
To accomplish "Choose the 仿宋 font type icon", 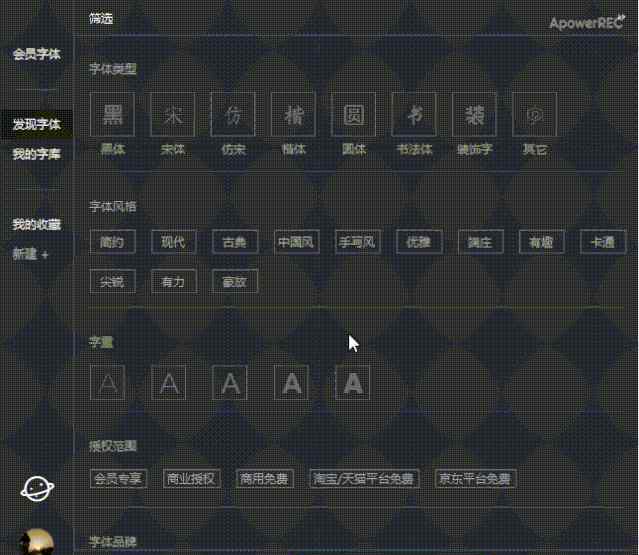I will [x=233, y=115].
